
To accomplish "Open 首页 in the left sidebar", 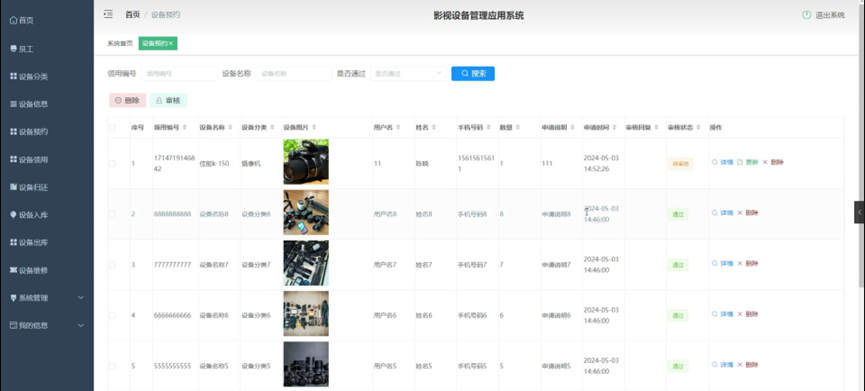I will tap(22, 20).
